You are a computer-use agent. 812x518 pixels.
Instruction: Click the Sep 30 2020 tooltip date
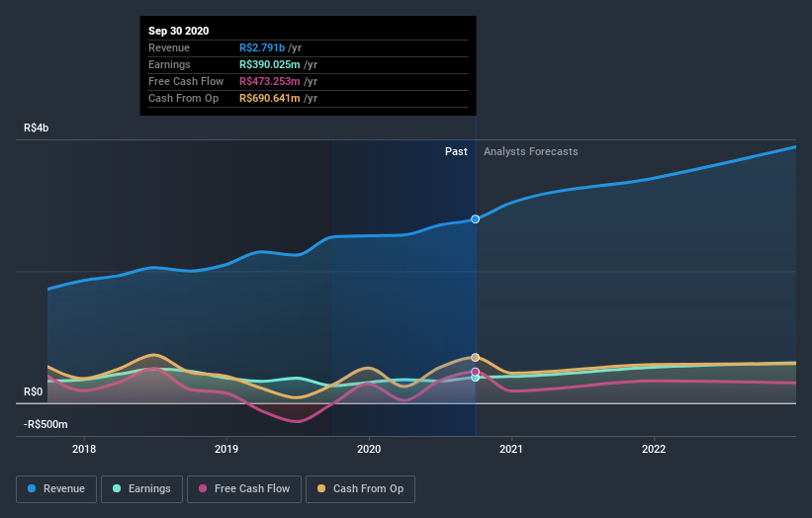[179, 31]
